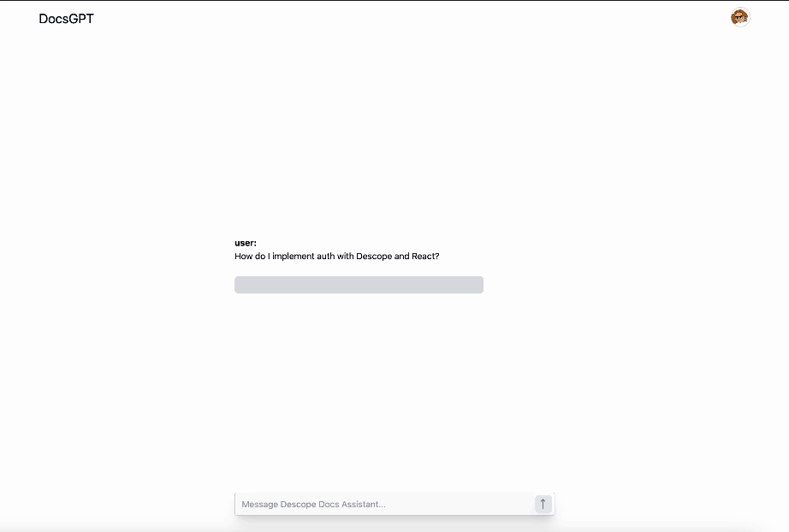
Task: Click the word "Descope" in the user message
Action: (x=374, y=257)
